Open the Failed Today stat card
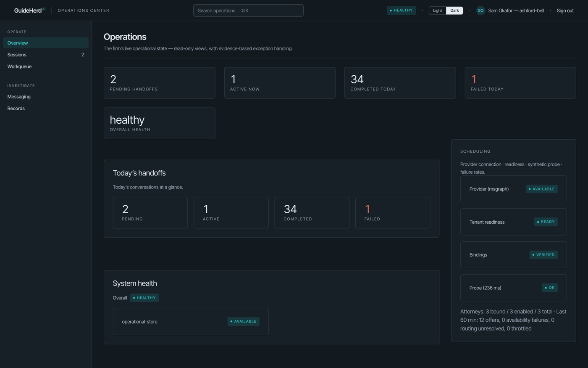The height and width of the screenshot is (368, 588). 520,83
